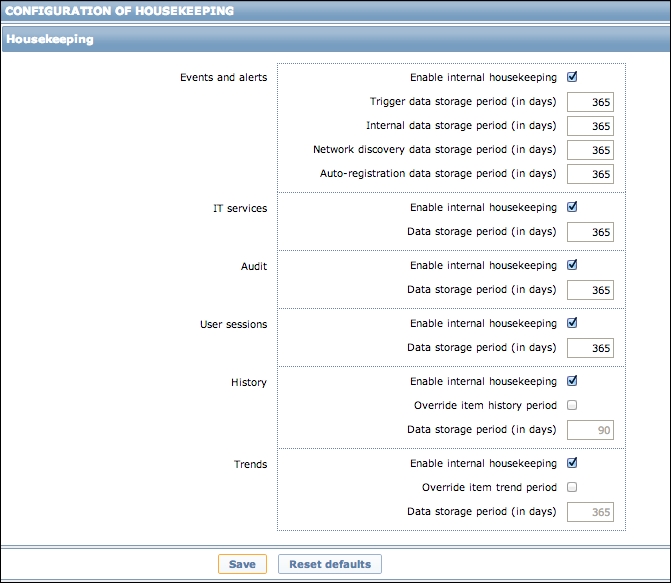Select User sessions data storage period field
The height and width of the screenshot is (583, 671).
(x=590, y=348)
